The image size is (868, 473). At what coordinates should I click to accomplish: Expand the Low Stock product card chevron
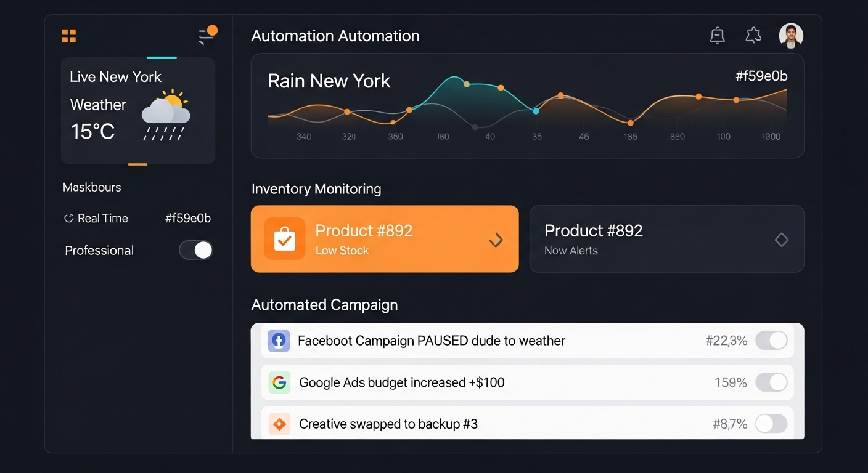(496, 240)
